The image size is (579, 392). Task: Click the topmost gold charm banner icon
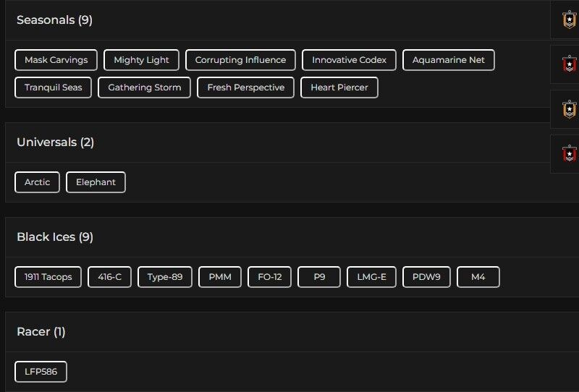click(x=570, y=20)
